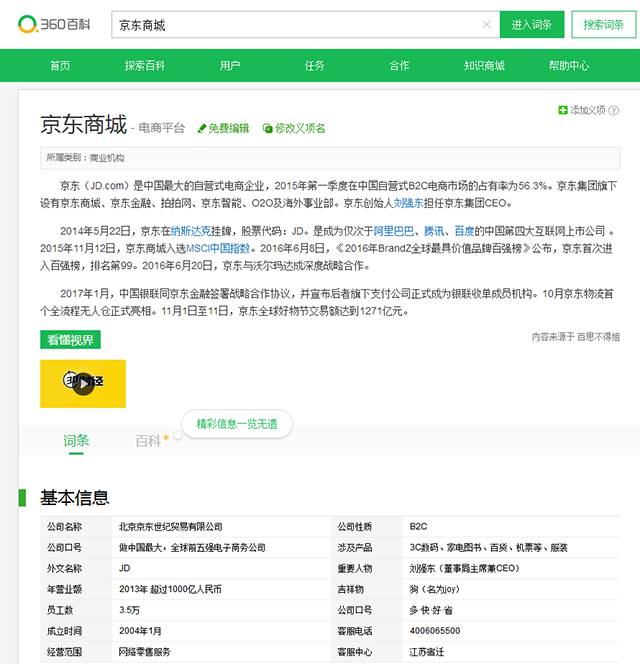The image size is (640, 664).
Task: Open the 纳斯达克 hyperlink
Action: click(x=191, y=231)
